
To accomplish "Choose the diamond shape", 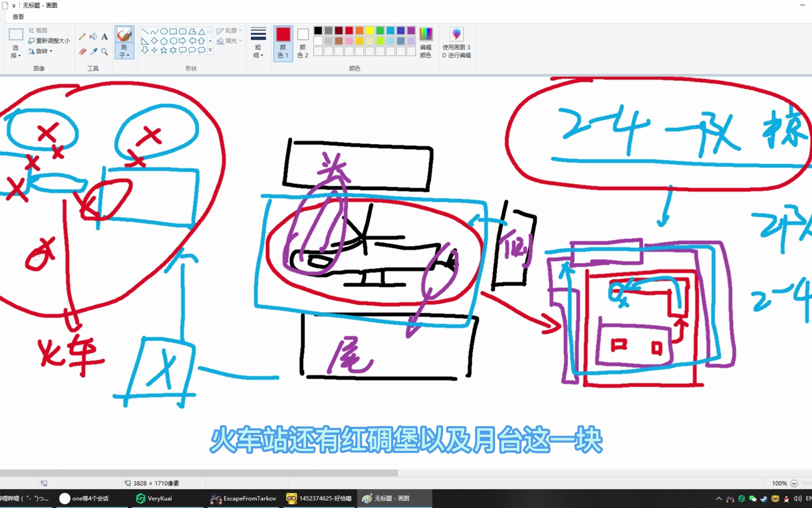I will pos(154,41).
